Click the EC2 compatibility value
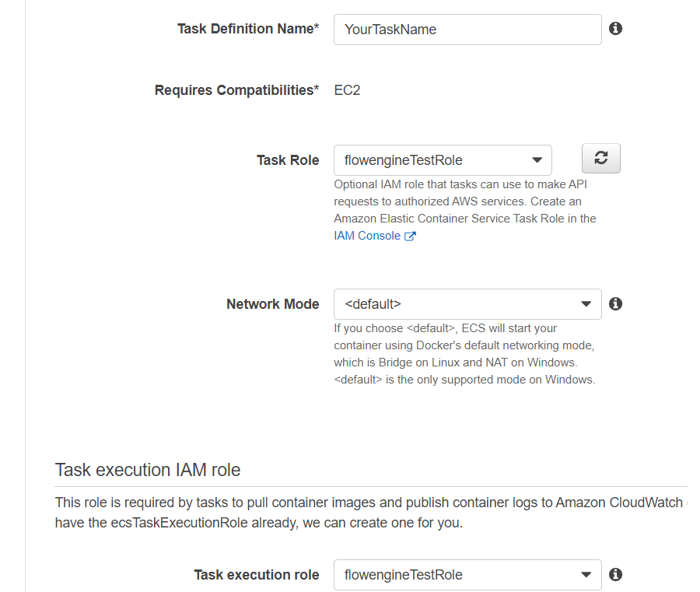Screen dimensions: 700x592 [x=347, y=90]
